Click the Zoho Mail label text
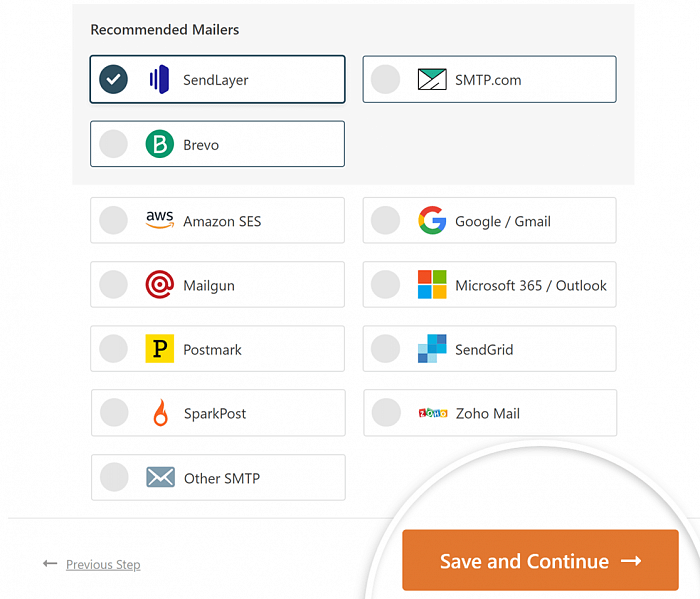 point(488,414)
